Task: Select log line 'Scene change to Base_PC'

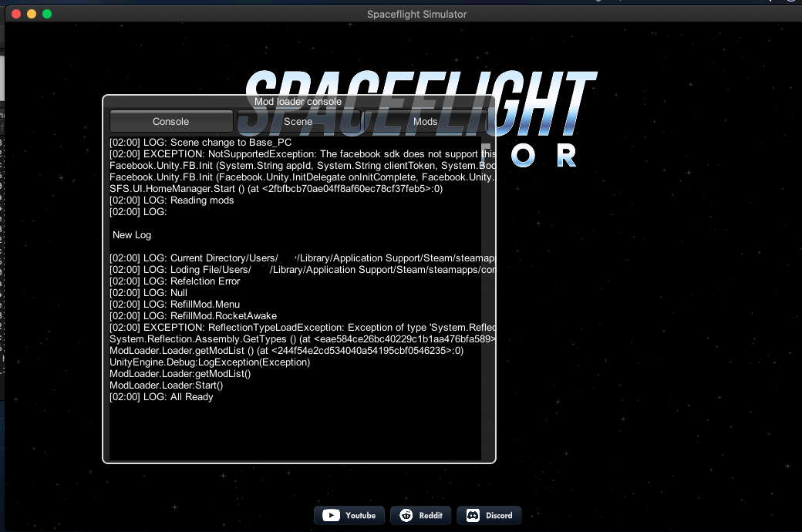Action: [x=200, y=142]
